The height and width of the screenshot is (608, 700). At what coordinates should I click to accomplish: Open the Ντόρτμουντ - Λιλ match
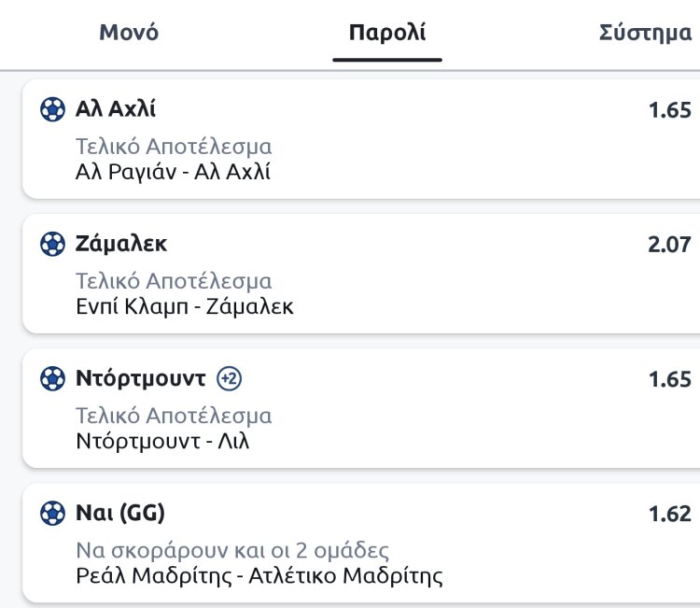tap(162, 441)
